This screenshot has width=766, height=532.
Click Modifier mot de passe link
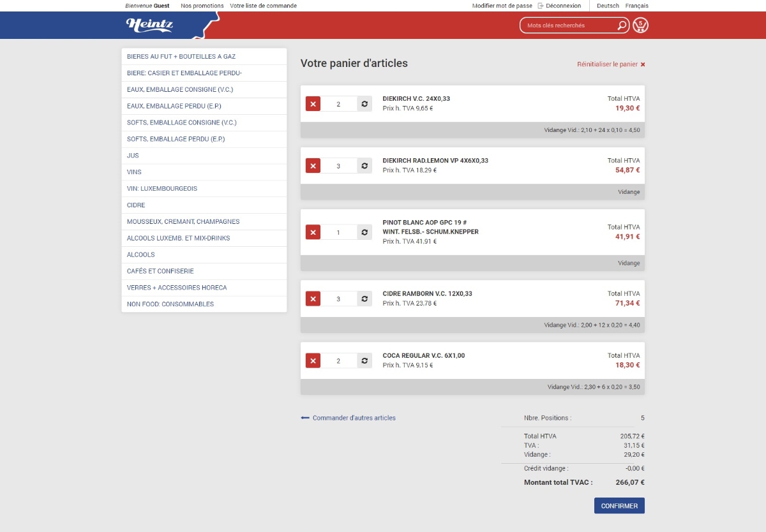502,6
